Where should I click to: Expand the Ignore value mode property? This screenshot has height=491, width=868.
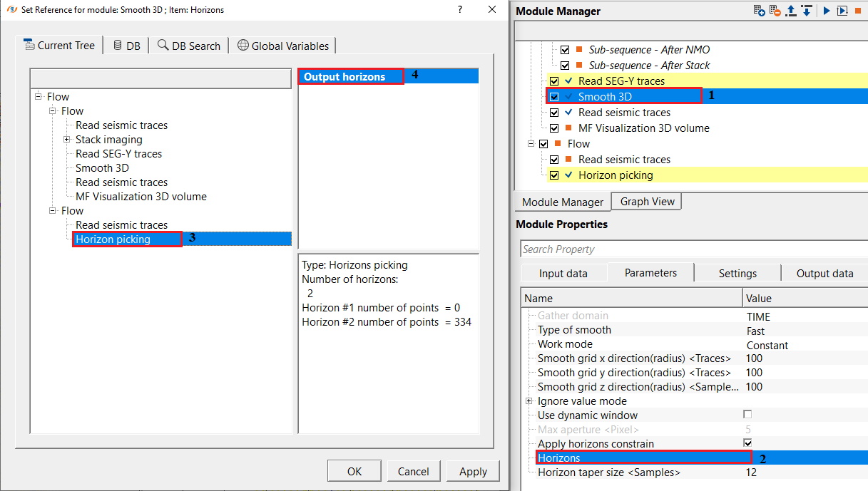point(529,401)
